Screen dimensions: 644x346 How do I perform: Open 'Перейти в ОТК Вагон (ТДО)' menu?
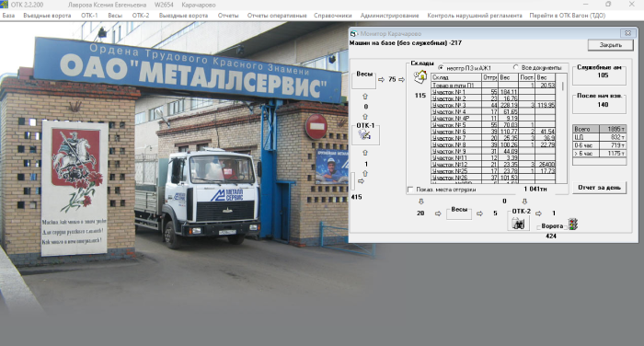coord(568,16)
